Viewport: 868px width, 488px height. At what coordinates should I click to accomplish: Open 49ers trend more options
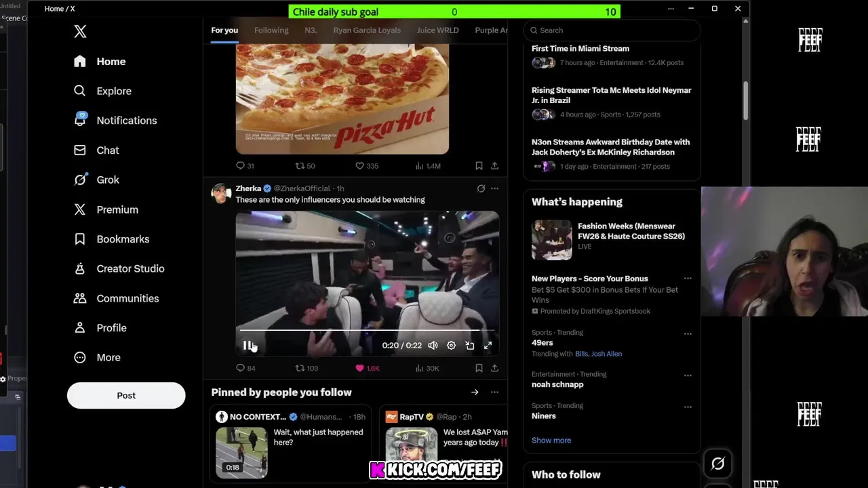coord(688,333)
